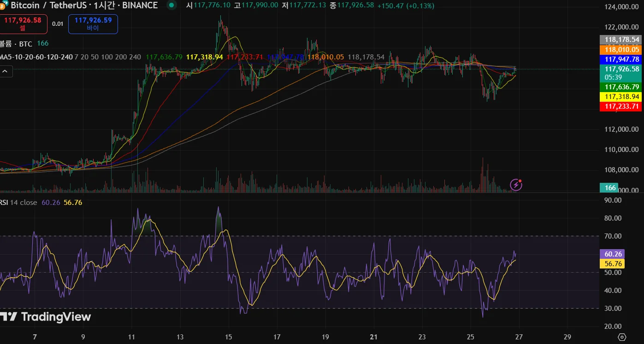Click the green market status dot

click(x=171, y=6)
